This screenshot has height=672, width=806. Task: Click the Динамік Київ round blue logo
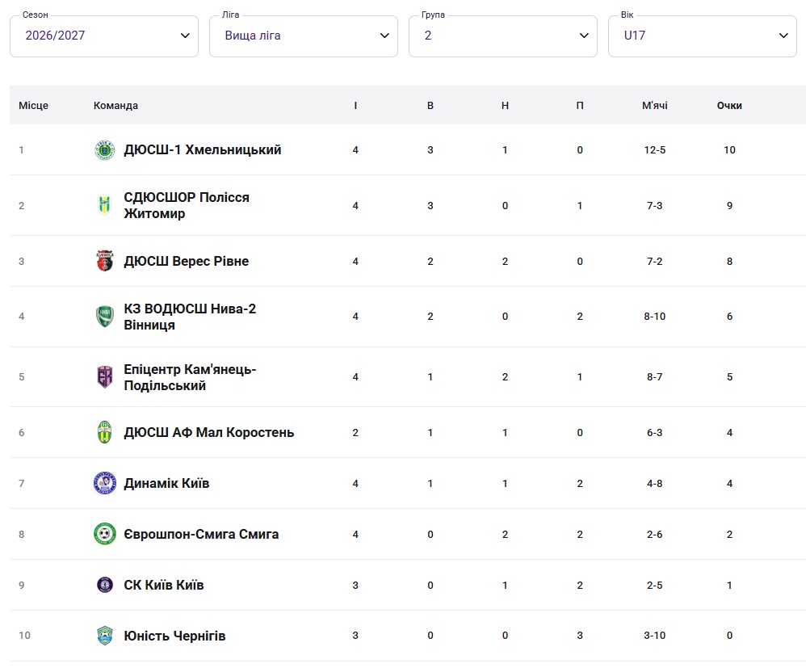pyautogui.click(x=105, y=483)
